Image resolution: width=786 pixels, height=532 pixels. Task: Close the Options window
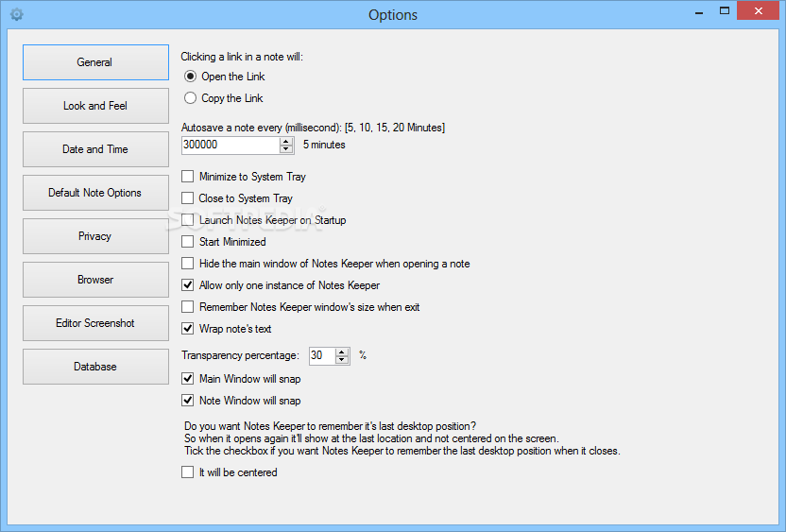tap(758, 11)
